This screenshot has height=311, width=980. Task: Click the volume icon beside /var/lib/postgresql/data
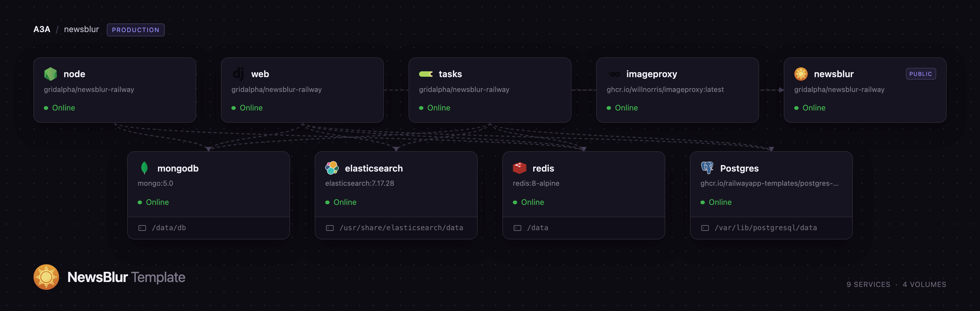(x=705, y=228)
